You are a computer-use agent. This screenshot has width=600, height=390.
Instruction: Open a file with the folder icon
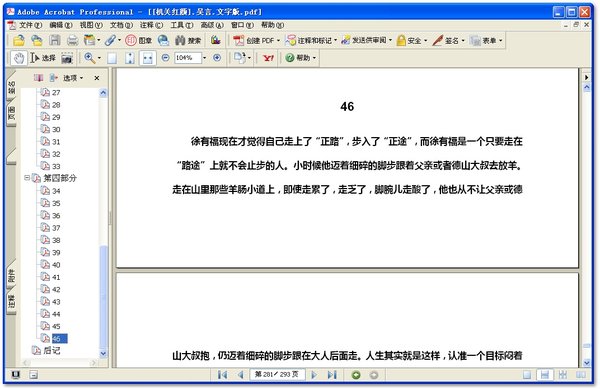pyautogui.click(x=19, y=40)
